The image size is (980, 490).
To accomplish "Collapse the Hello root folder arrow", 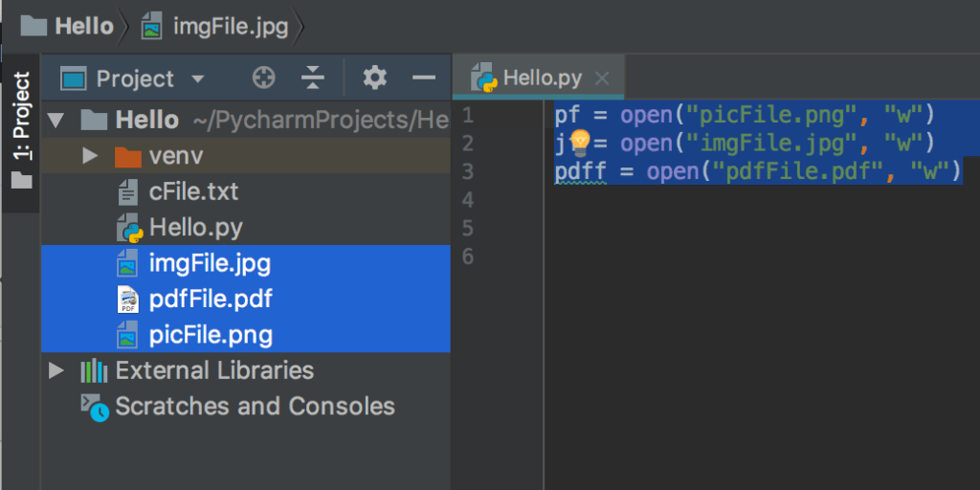I will point(56,121).
